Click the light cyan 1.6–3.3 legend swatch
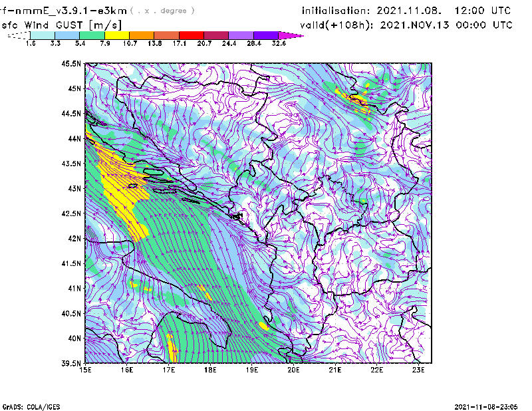This screenshot has width=532, height=411. pos(43,35)
